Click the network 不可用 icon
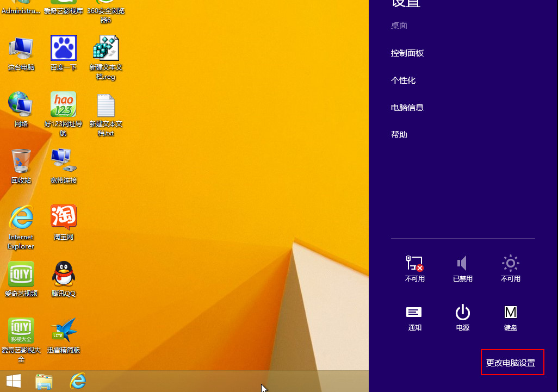Screen dimensions: 558x392 [414, 269]
